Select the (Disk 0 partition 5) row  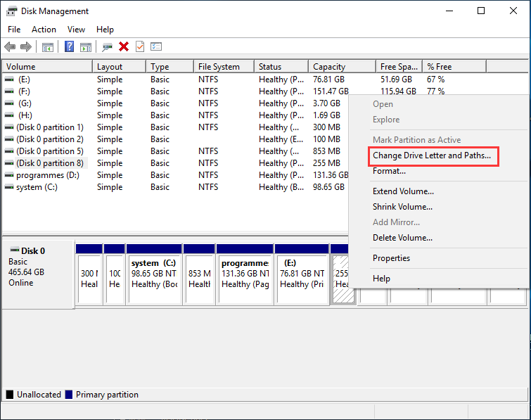point(50,151)
